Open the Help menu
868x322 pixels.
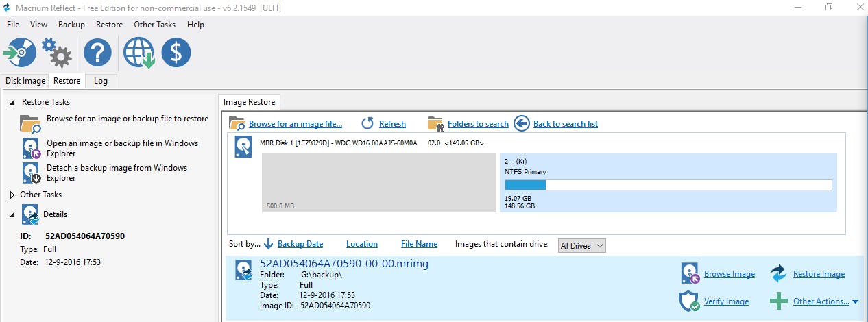pos(195,25)
